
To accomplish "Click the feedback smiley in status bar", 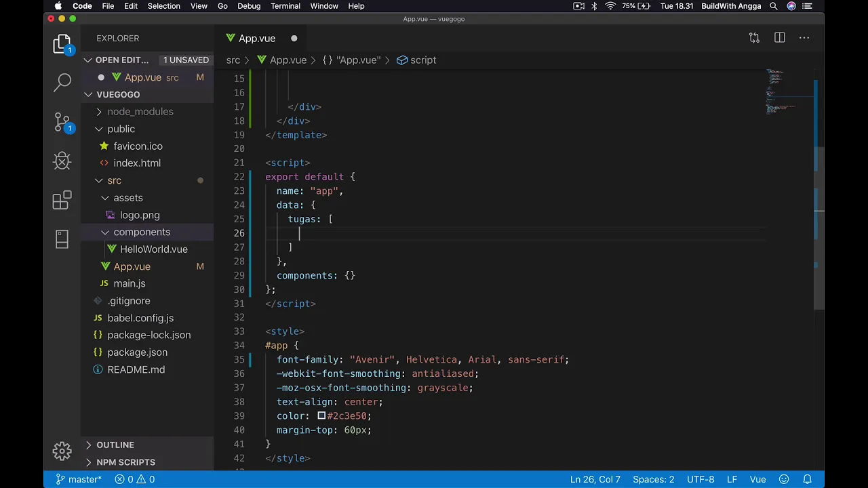I will (x=783, y=479).
